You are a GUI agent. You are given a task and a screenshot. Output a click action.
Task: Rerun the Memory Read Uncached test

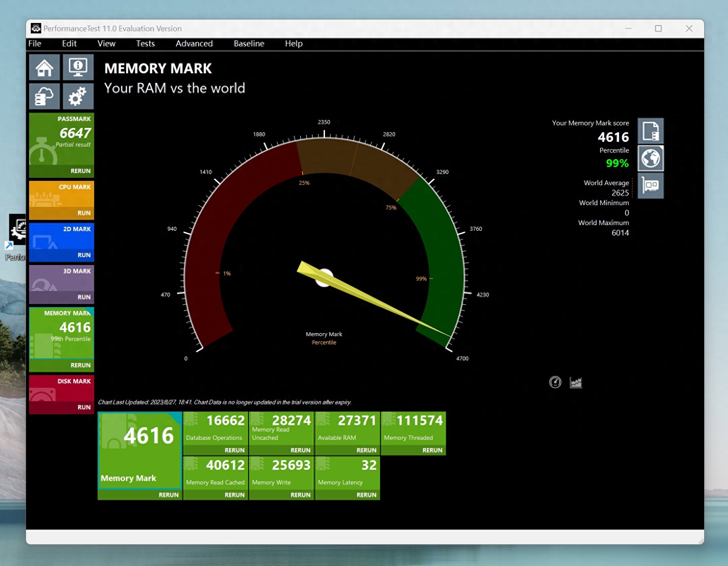tap(301, 450)
